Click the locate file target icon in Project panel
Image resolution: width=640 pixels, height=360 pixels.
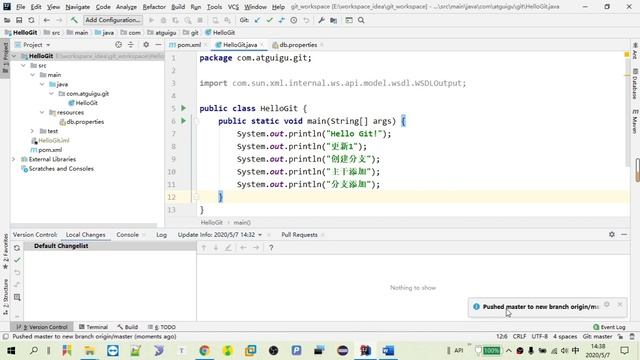click(x=118, y=45)
